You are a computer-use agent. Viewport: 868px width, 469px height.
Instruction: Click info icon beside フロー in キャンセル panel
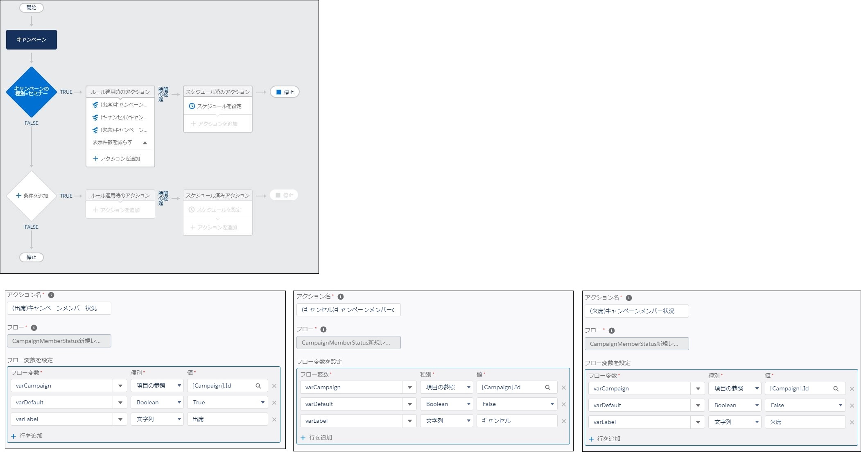tap(323, 329)
